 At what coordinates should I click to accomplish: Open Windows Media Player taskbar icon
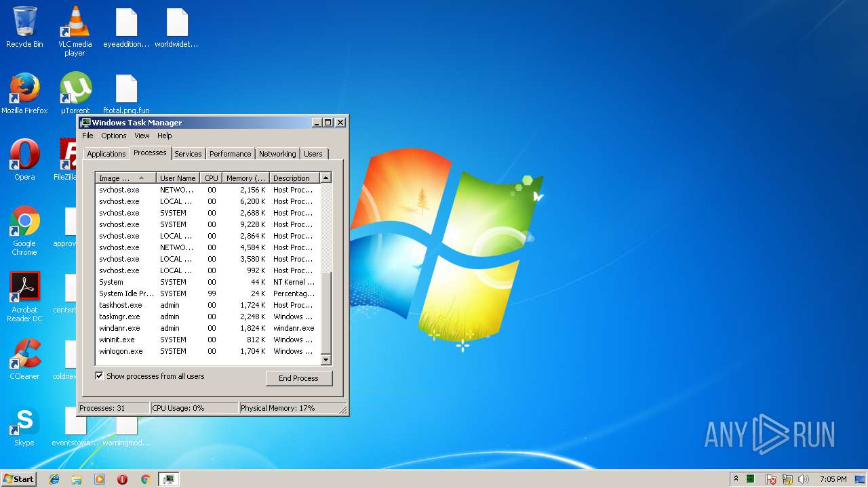(100, 479)
